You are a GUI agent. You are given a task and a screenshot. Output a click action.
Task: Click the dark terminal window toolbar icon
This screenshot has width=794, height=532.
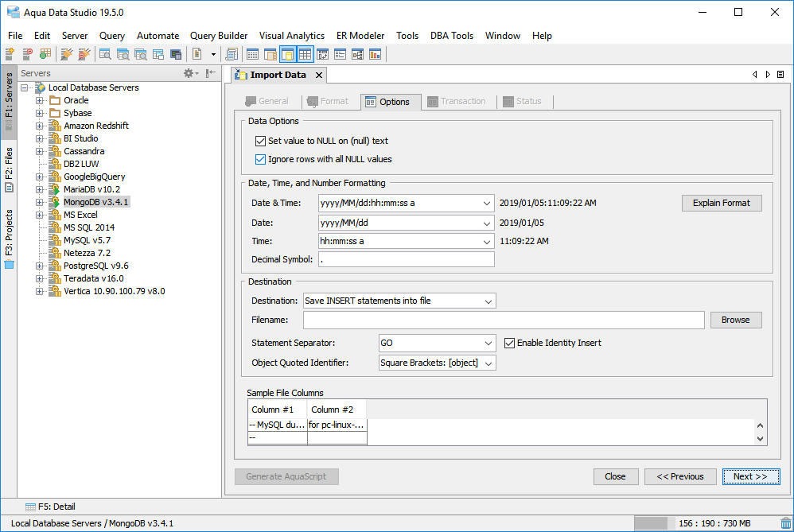point(176,54)
